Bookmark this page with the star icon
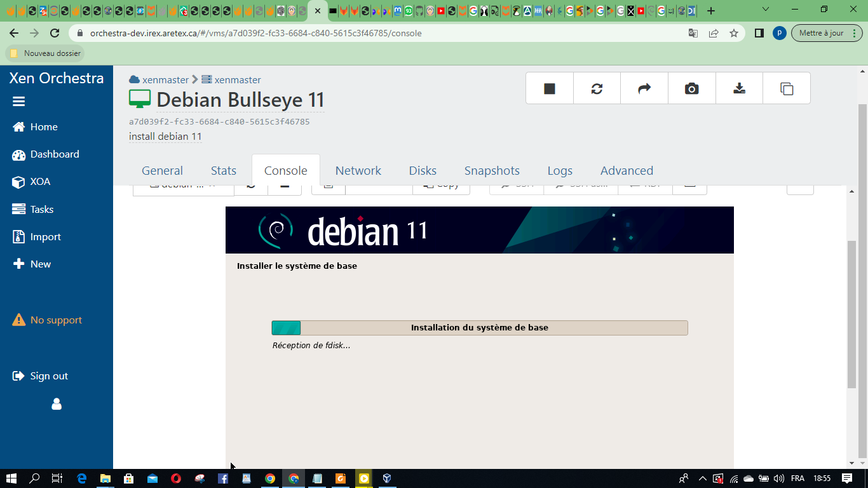 tap(734, 33)
